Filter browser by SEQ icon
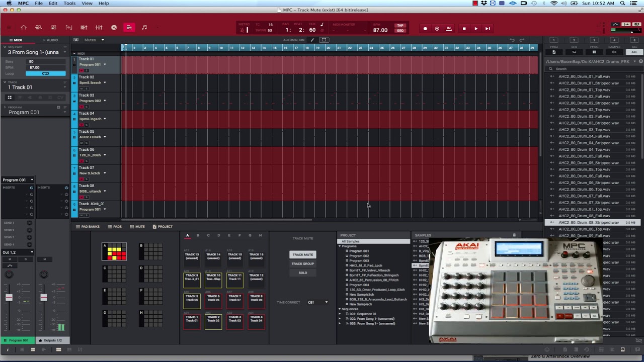The height and width of the screenshot is (362, 644). tap(574, 52)
